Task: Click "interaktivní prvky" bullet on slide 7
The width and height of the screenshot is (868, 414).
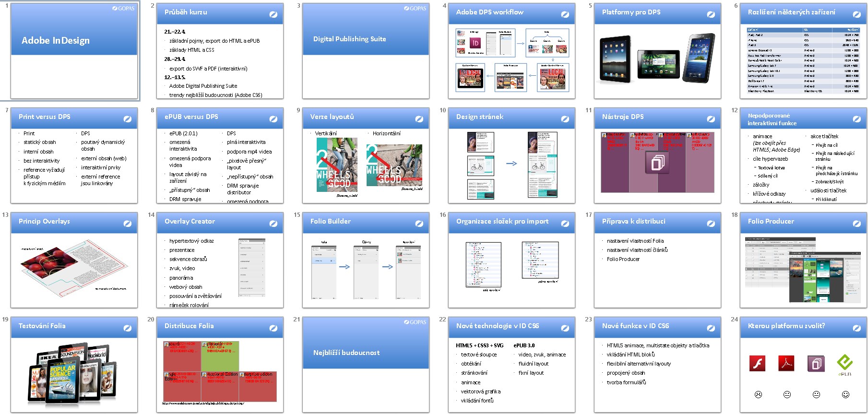Action: click(101, 167)
